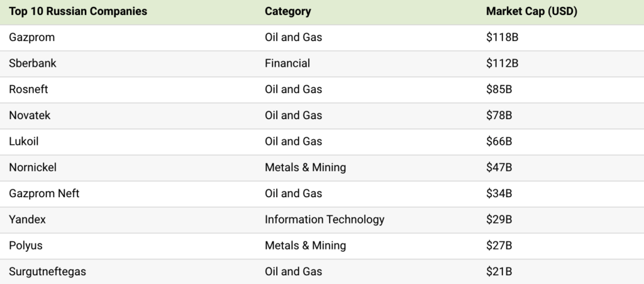Select the Information Technology category cell

tap(325, 219)
